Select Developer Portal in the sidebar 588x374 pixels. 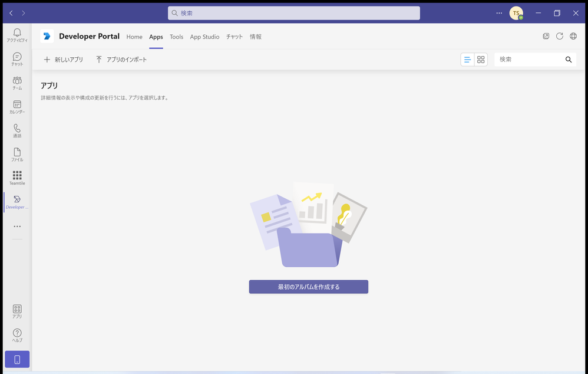[17, 202]
